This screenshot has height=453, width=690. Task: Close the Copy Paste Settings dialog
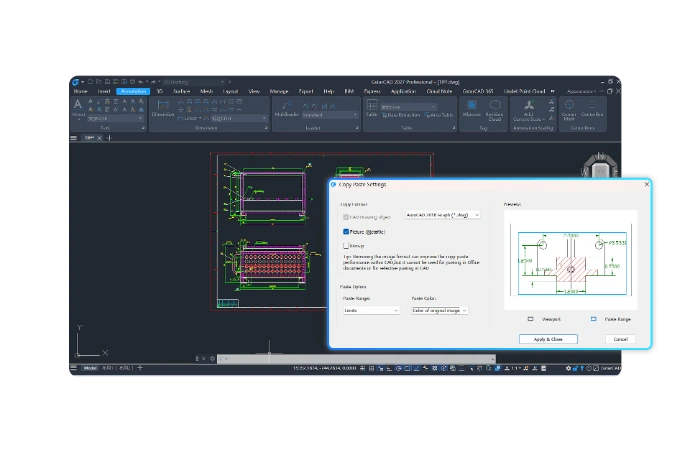(646, 184)
